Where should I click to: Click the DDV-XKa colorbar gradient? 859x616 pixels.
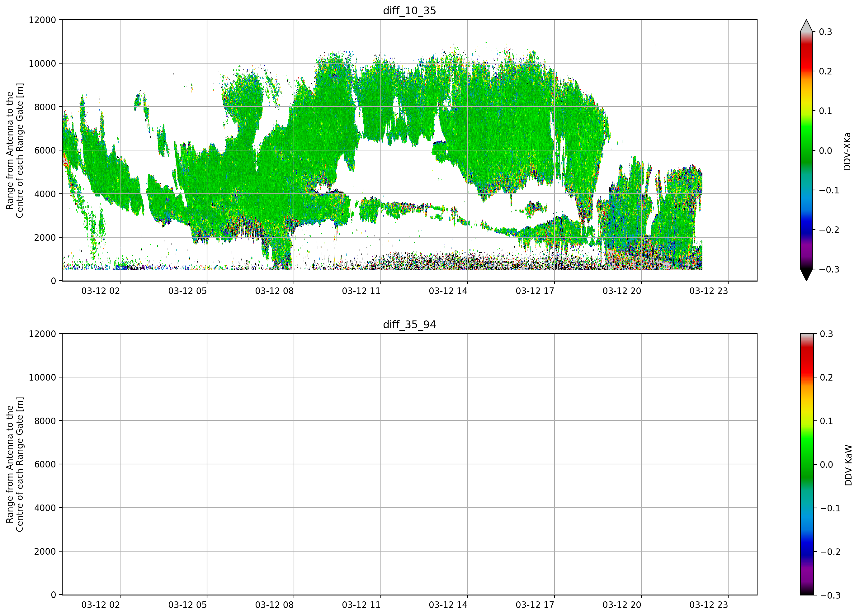tap(806, 150)
